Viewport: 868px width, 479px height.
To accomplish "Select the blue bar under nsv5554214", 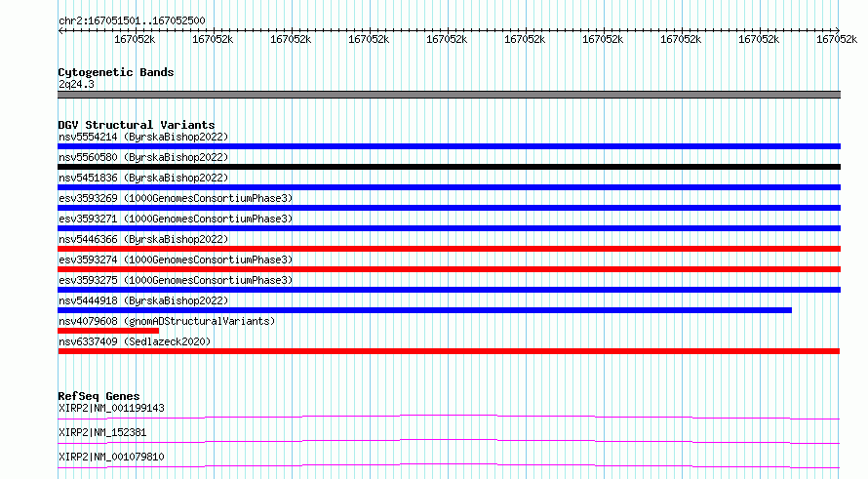I will (x=449, y=146).
